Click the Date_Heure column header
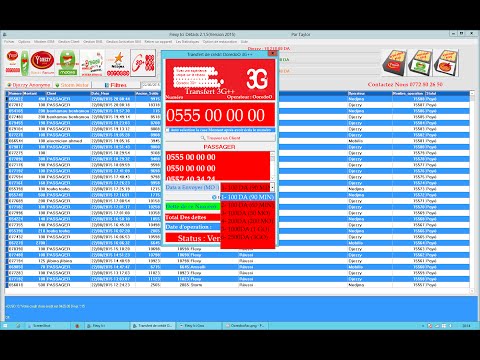The image size is (480, 360). 112,94
